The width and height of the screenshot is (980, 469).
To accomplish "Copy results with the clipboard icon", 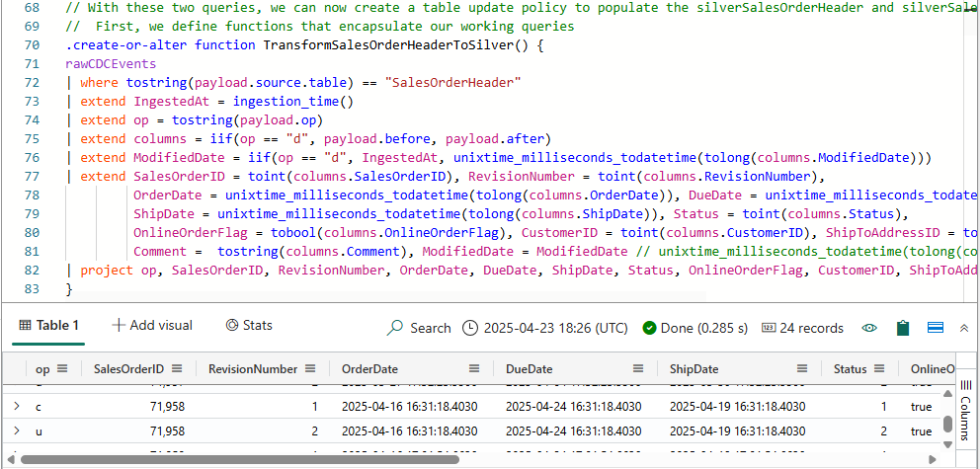I will (903, 328).
